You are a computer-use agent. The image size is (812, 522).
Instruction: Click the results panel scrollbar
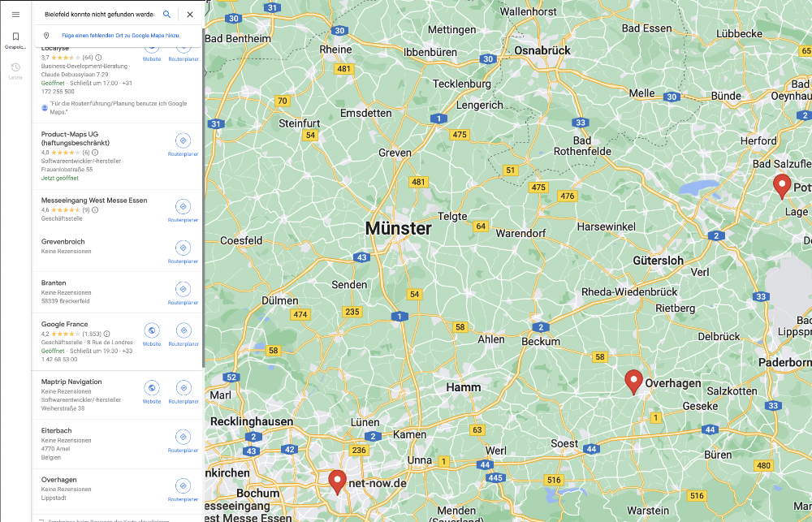point(204,196)
